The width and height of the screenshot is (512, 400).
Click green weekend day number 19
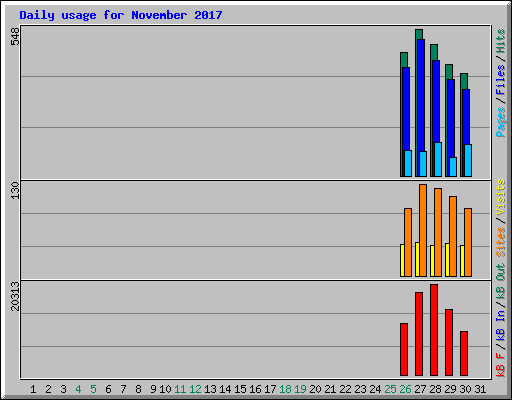coord(300,389)
